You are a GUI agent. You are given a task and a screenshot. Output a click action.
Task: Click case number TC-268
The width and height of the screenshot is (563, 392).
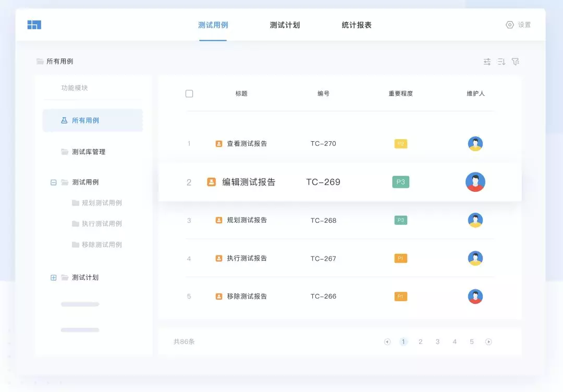pyautogui.click(x=323, y=220)
